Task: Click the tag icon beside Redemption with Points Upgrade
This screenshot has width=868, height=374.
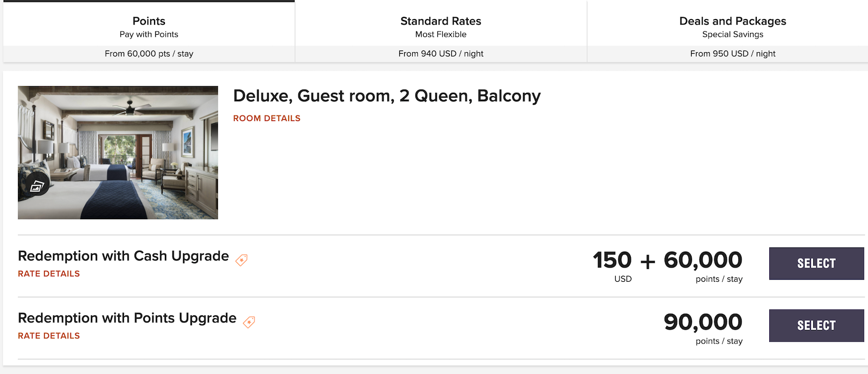Action: [248, 322]
